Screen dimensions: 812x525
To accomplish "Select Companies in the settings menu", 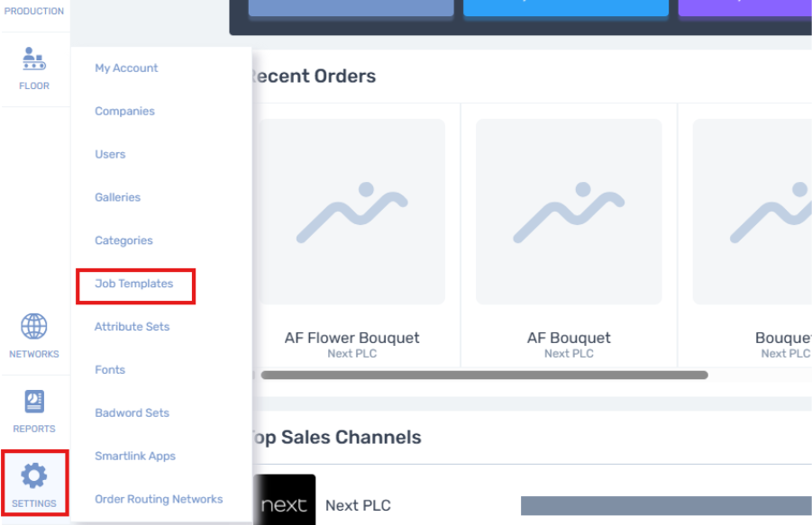I will [124, 112].
